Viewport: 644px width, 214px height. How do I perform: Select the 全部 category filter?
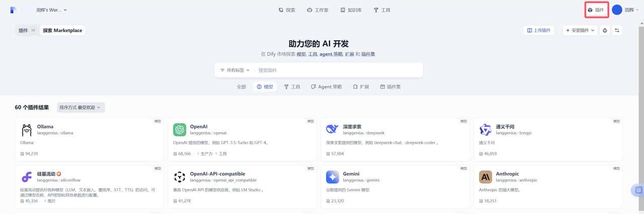(x=242, y=87)
